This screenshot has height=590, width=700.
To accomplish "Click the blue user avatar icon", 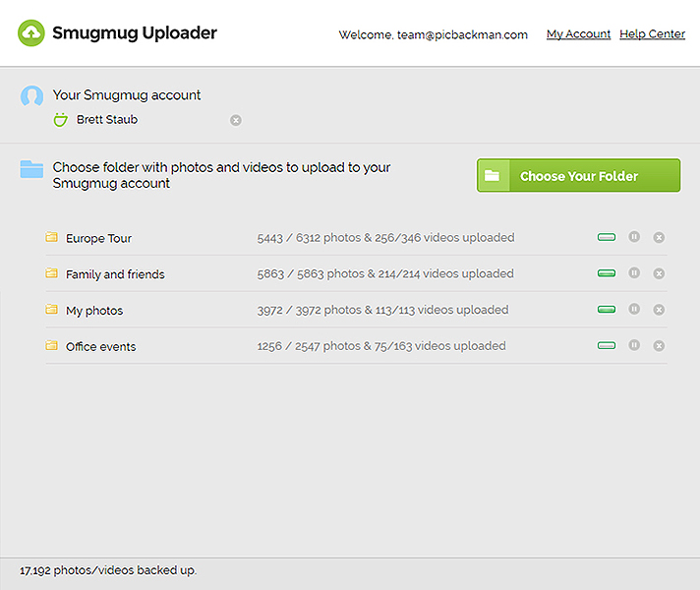I will pos(31,95).
